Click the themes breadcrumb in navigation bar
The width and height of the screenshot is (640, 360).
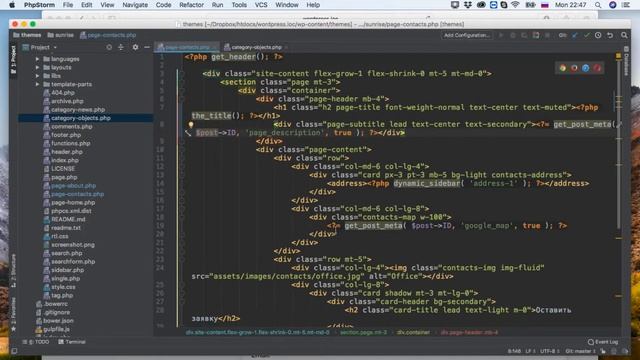(27, 36)
